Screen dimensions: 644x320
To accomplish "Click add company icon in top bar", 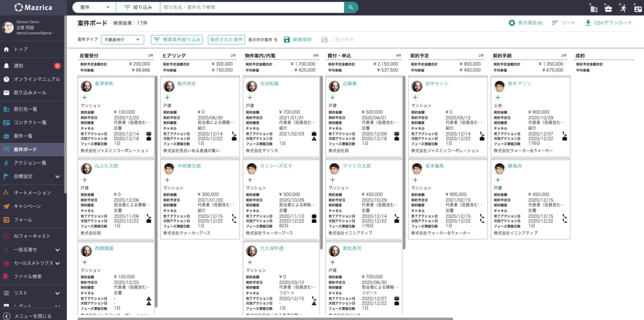I will (593, 8).
